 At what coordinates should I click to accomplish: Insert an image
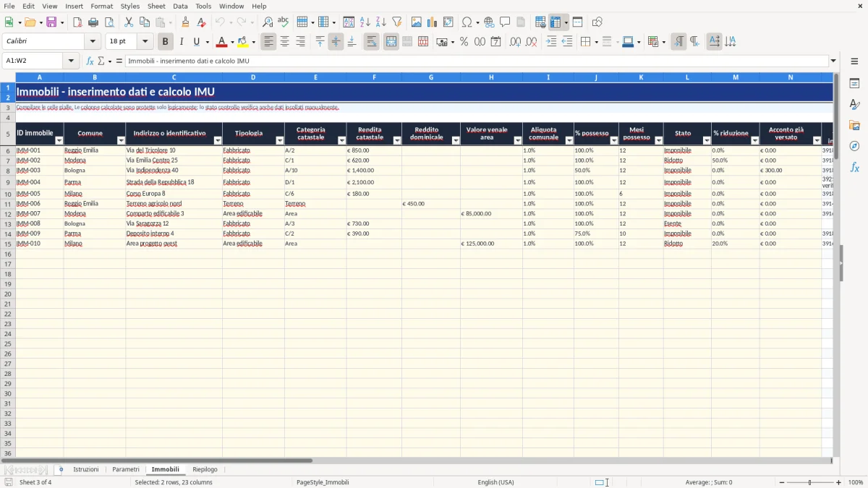417,22
